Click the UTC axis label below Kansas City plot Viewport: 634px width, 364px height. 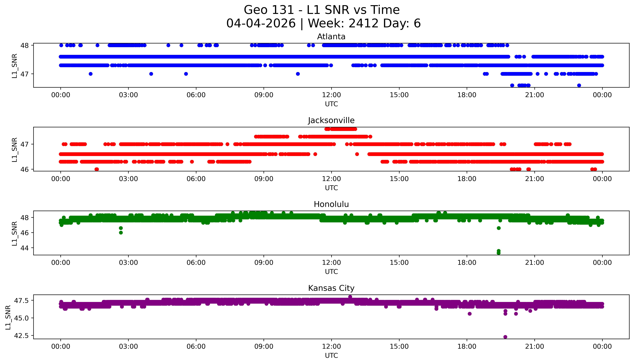(x=331, y=355)
